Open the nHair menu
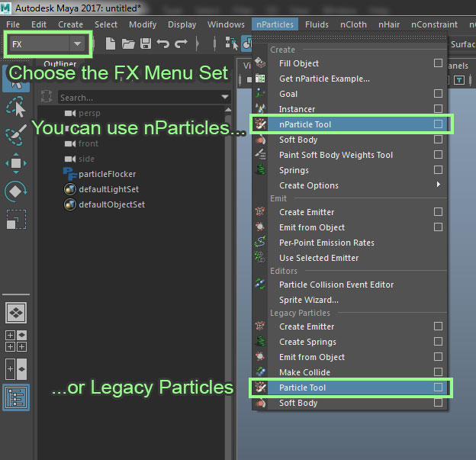 pos(389,24)
